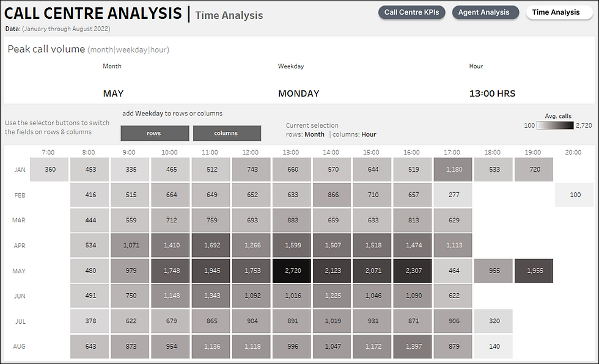
Task: Switch to the Call Centre KPIs dashboard
Action: pyautogui.click(x=411, y=12)
